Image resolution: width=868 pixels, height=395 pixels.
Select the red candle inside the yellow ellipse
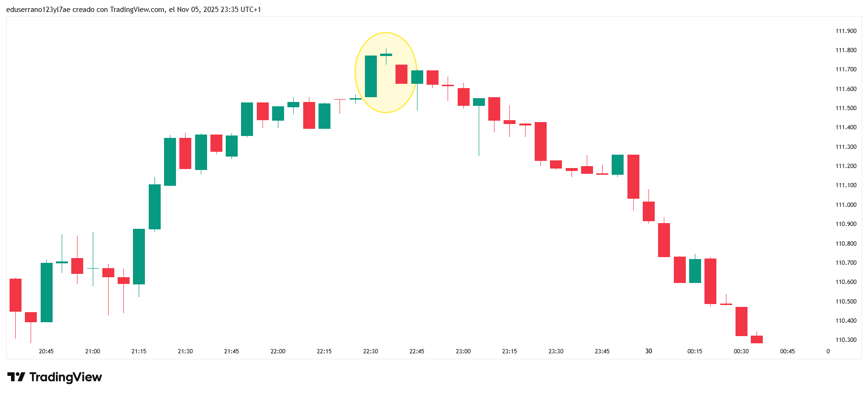point(401,74)
